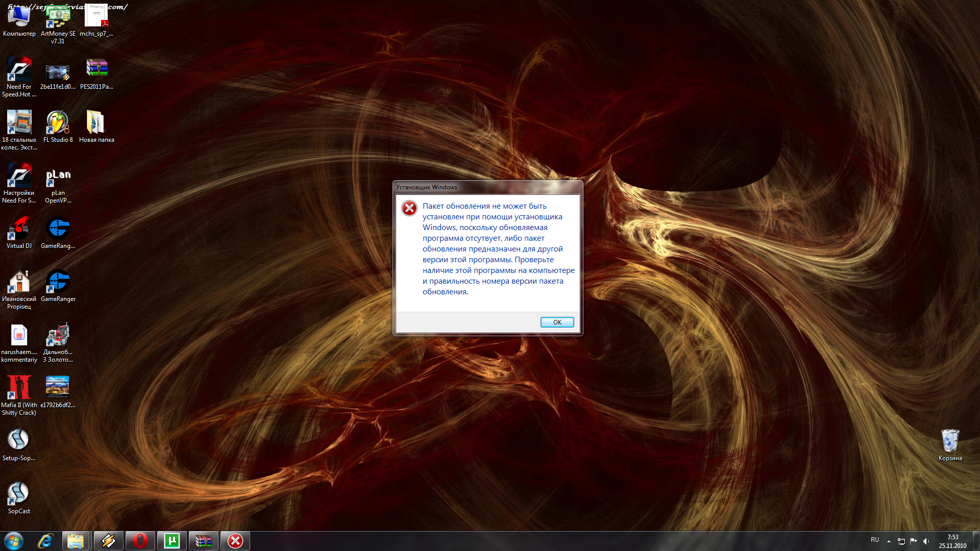Click OK in the Windows Installer dialog
Screen dimensions: 980x551
pyautogui.click(x=557, y=322)
